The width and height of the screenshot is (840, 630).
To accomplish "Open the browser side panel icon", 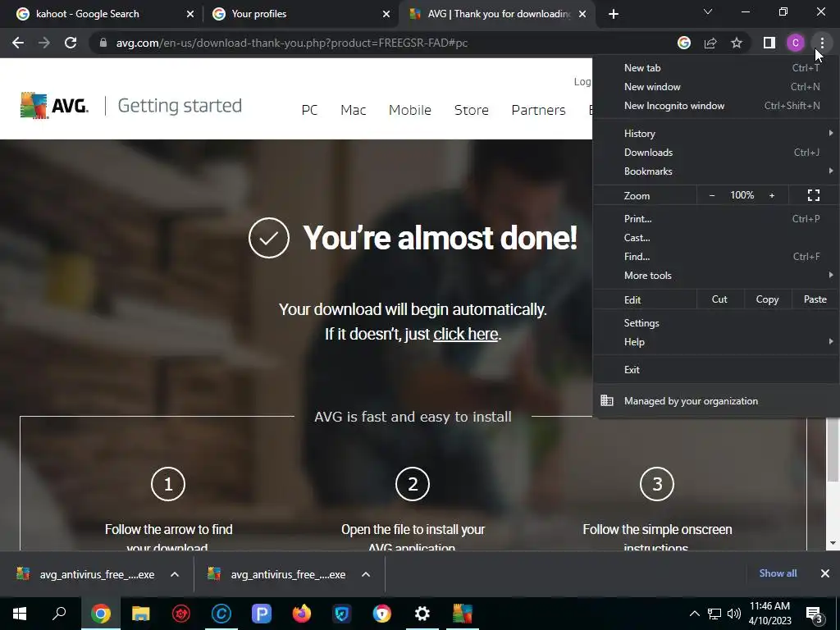I will click(x=769, y=43).
